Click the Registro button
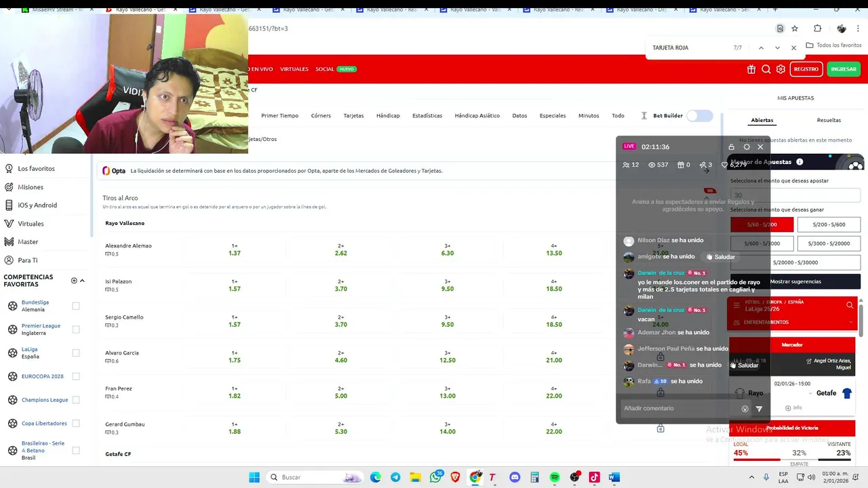Screen dimensions: 868x488 pos(806,69)
